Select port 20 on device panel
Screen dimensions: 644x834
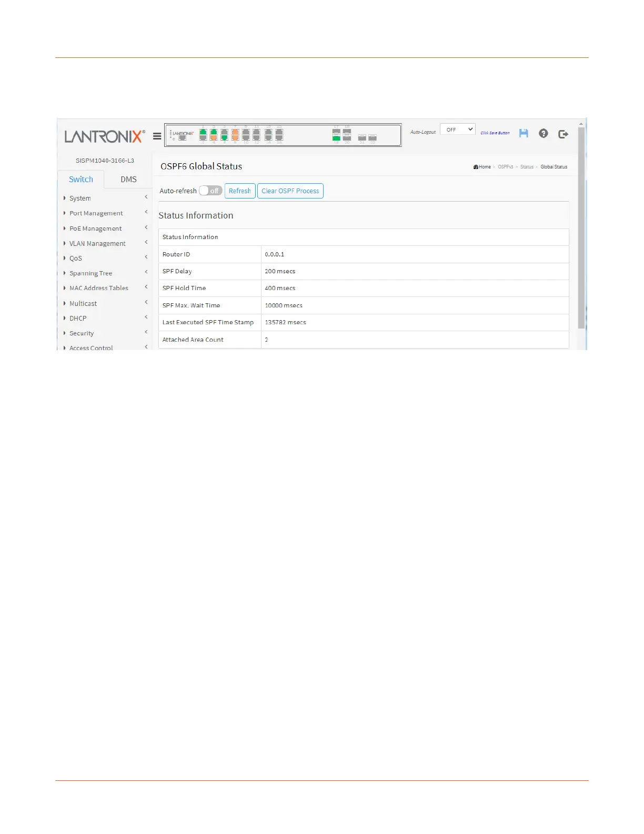pos(347,137)
